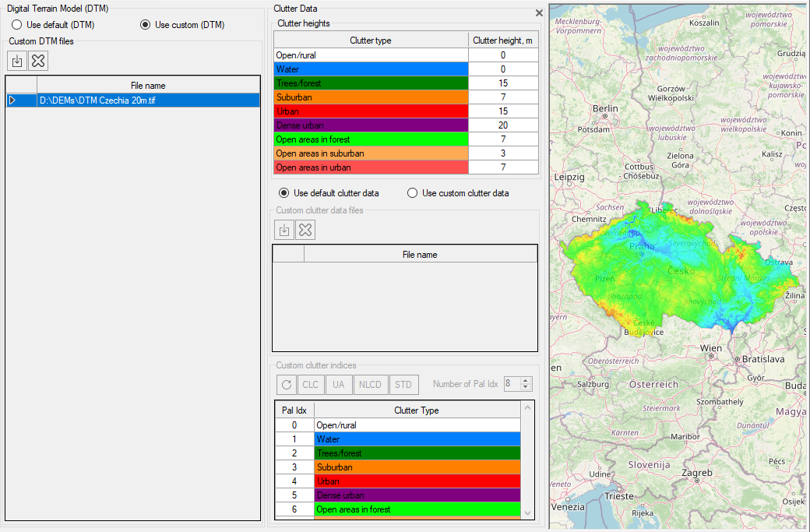Click the Water clutter type color cell
This screenshot has width=810, height=532.
point(371,69)
